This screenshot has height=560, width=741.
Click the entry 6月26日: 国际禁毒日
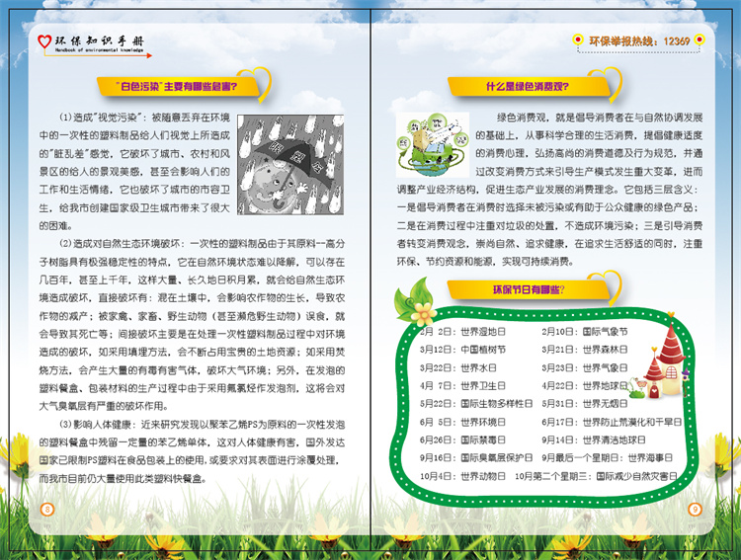click(462, 440)
